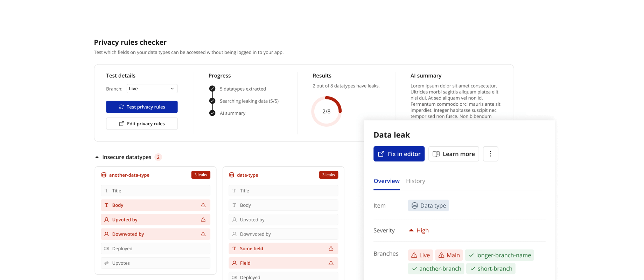
Task: Select Upvoted by field in data-type card
Action: [x=283, y=219]
